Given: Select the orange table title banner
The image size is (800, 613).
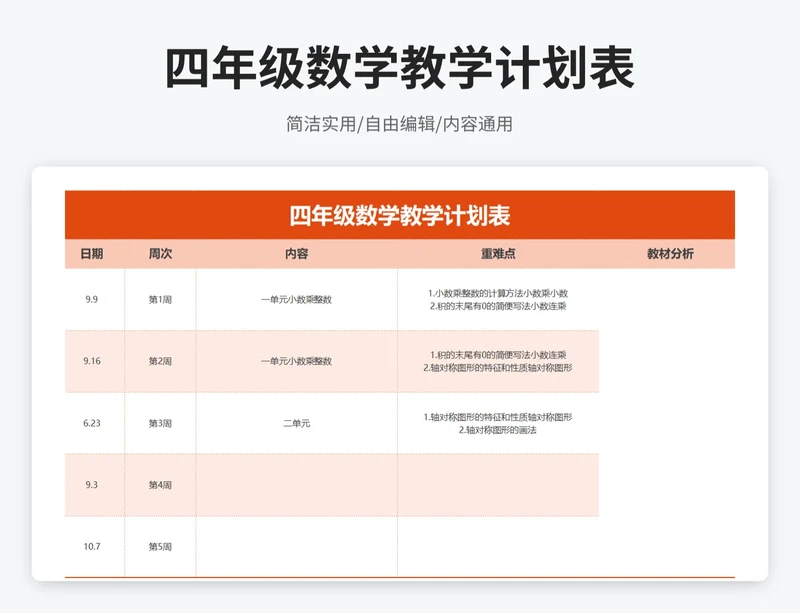Looking at the screenshot, I should (x=400, y=215).
